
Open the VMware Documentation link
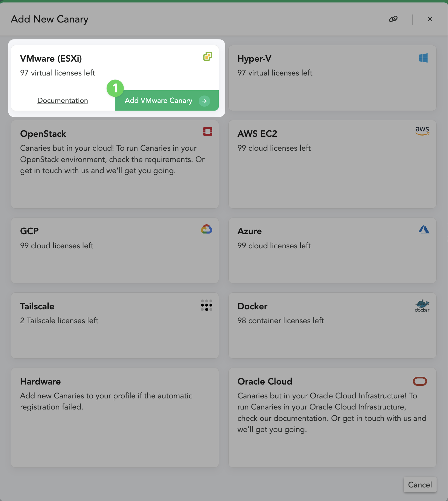(63, 100)
